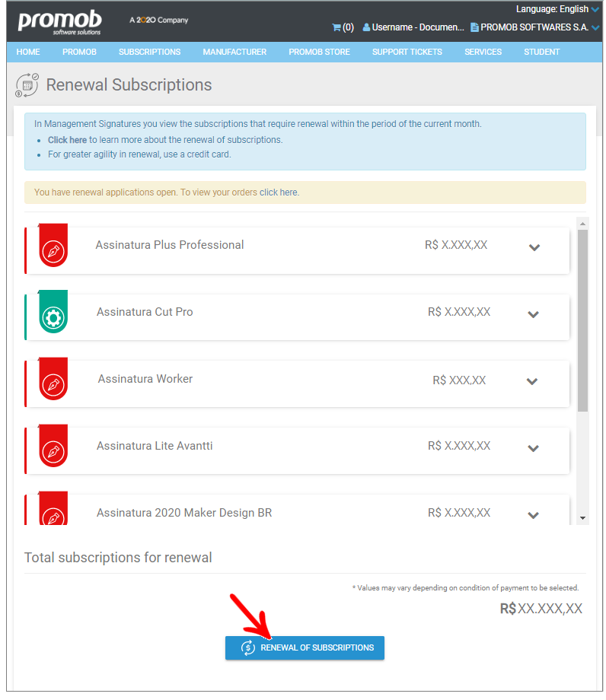
Task: Open the SUBSCRIPTIONS menu
Action: [x=150, y=52]
